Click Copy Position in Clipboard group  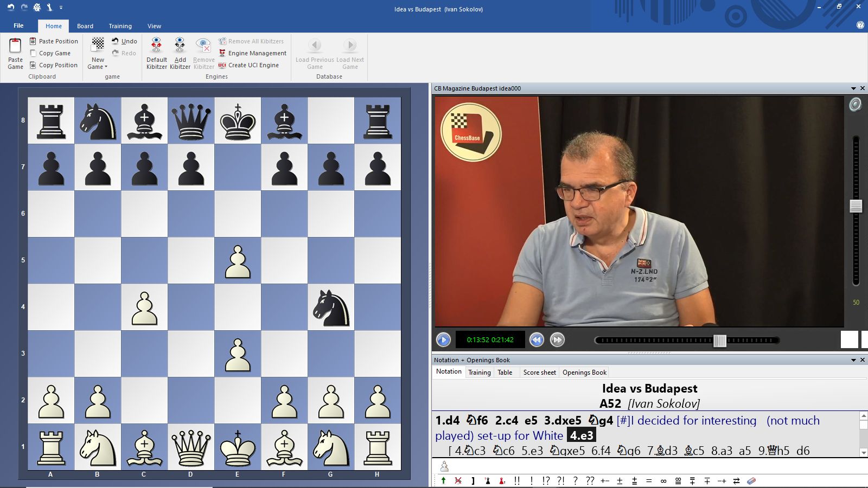tap(58, 65)
